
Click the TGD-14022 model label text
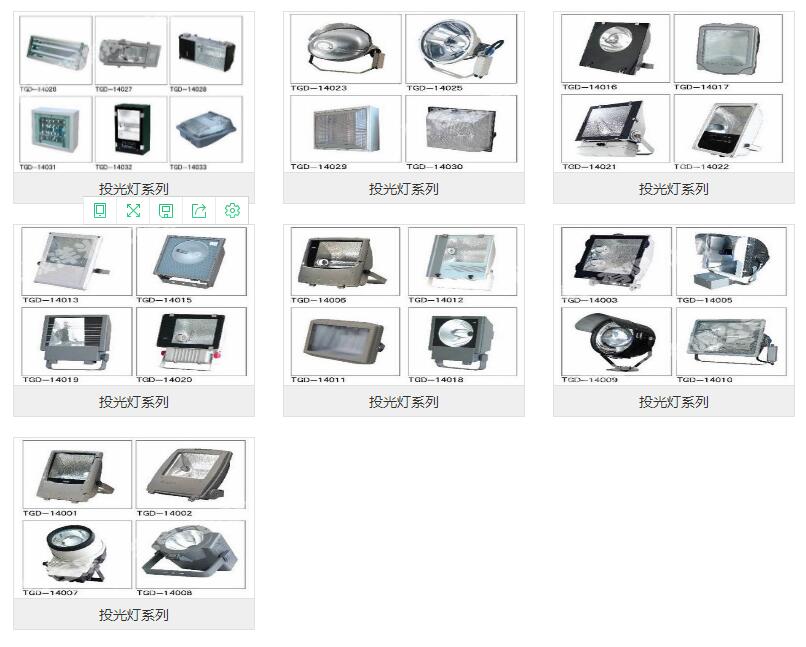click(702, 167)
